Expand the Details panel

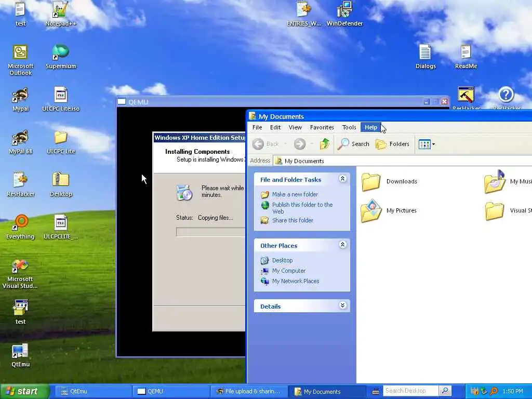point(343,305)
